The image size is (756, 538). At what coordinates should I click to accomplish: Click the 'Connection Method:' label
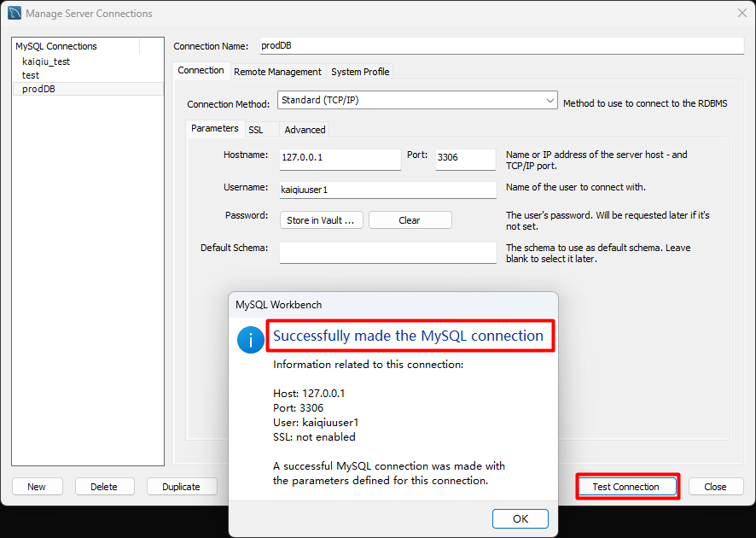coord(228,103)
